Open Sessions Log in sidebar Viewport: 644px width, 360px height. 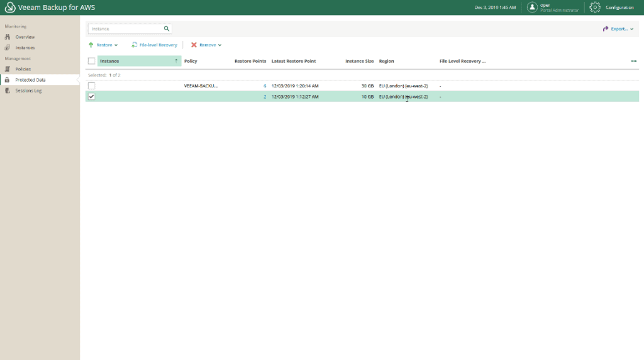(28, 90)
